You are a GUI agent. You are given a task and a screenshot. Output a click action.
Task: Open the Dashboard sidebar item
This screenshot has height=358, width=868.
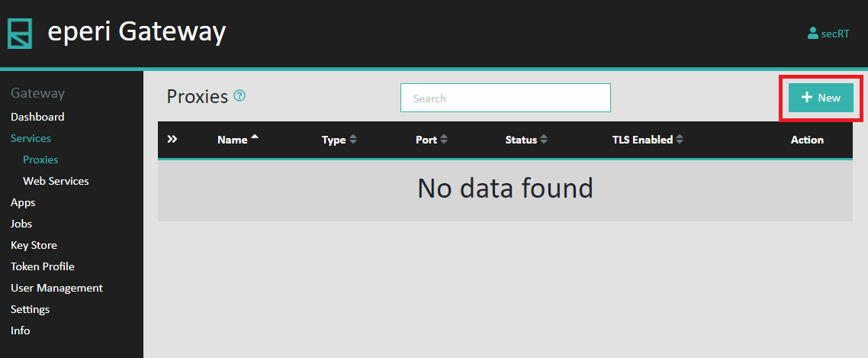(37, 117)
